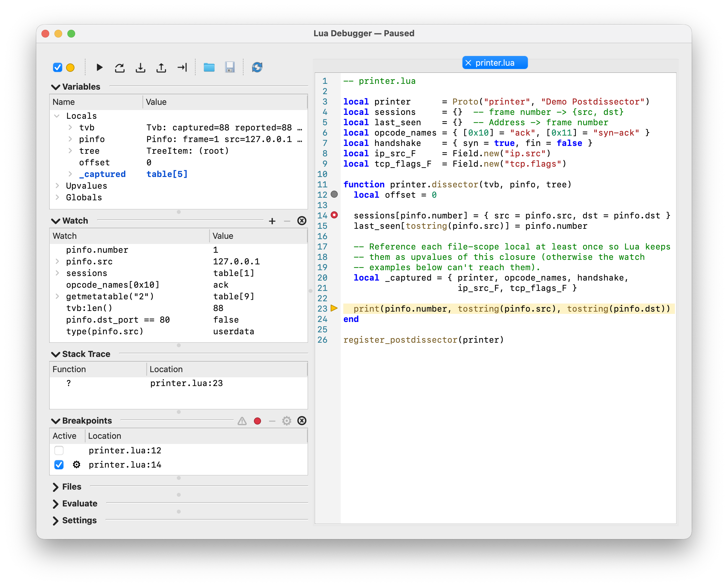Select stack frame printer.lua:23
Screen dimensions: 728x587
pos(178,383)
